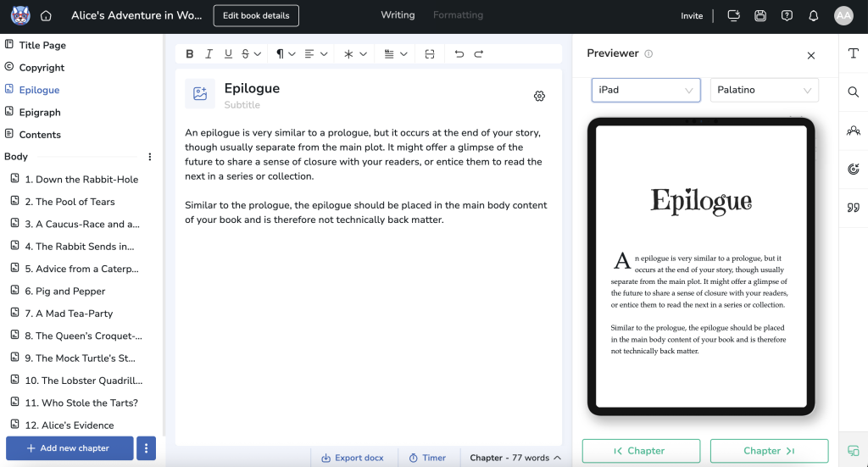Switch to the Formatting tab
868x467 pixels.
click(458, 15)
